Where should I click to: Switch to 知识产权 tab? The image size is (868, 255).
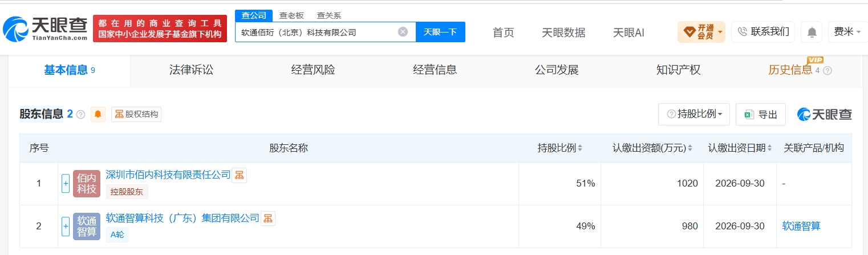[678, 70]
